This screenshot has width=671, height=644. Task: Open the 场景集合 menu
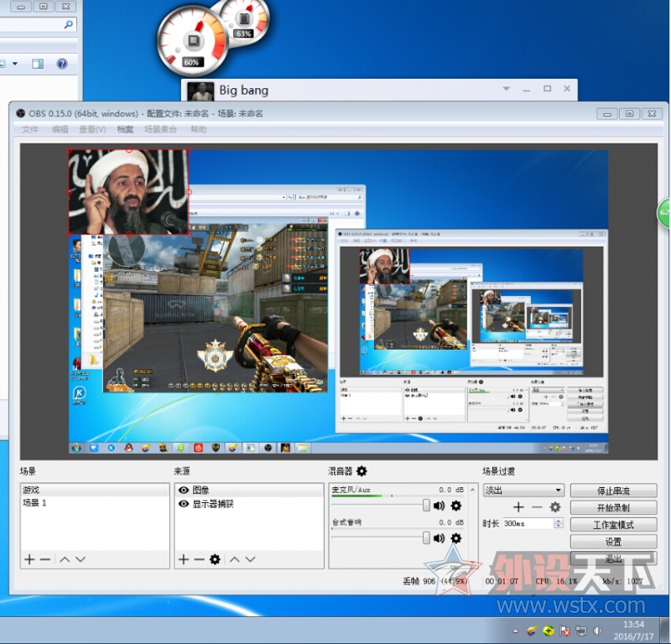click(x=160, y=129)
